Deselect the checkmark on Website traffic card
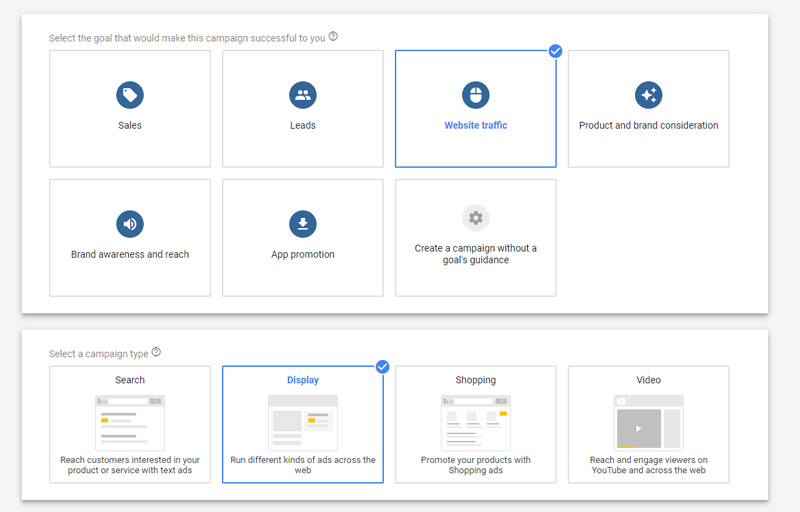 (556, 51)
